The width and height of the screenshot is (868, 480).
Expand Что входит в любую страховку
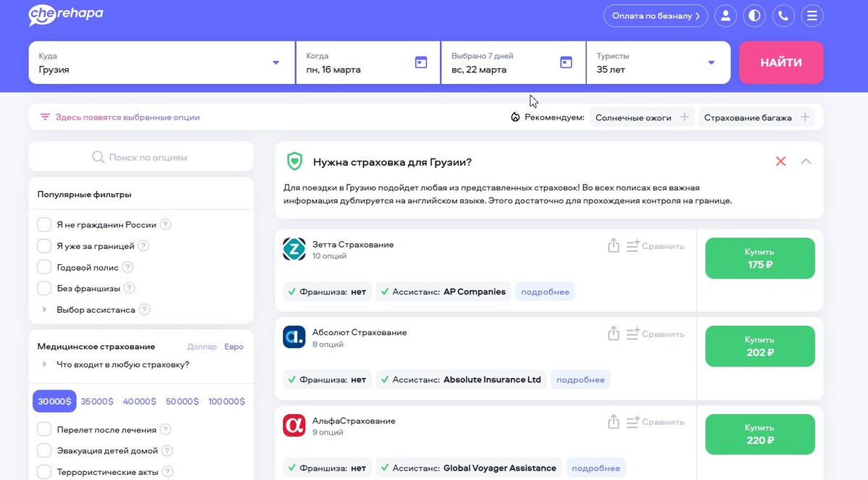tap(45, 364)
